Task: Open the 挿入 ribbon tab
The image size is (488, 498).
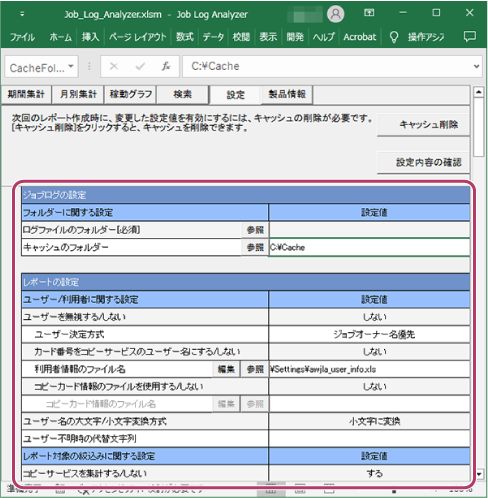Action: coord(90,37)
